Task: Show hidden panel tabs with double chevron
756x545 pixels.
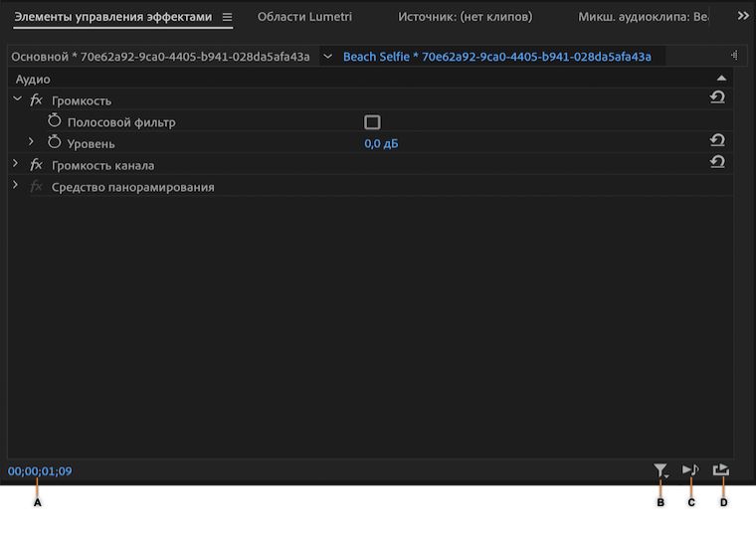Action: coord(743,16)
